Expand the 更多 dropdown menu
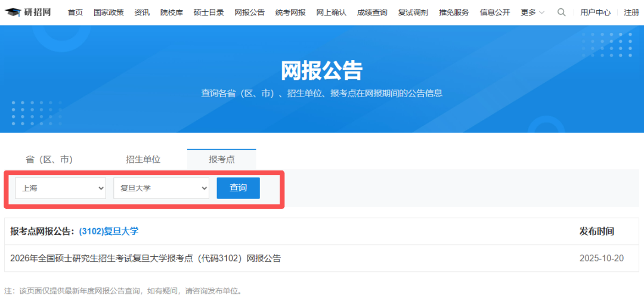Viewport: 644px width, 301px height. (532, 13)
